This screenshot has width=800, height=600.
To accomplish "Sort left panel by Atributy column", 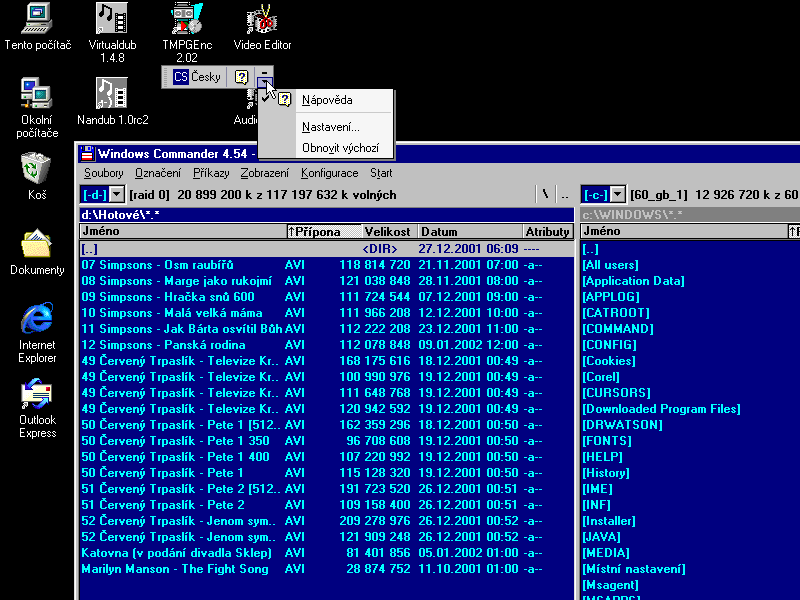I will pyautogui.click(x=548, y=231).
